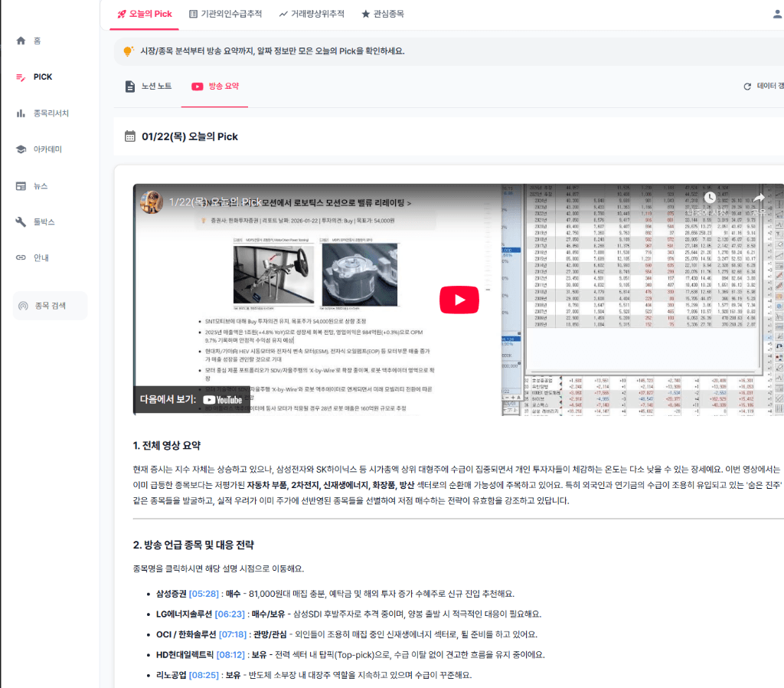
Task: Play the YouTube video
Action: click(x=459, y=300)
